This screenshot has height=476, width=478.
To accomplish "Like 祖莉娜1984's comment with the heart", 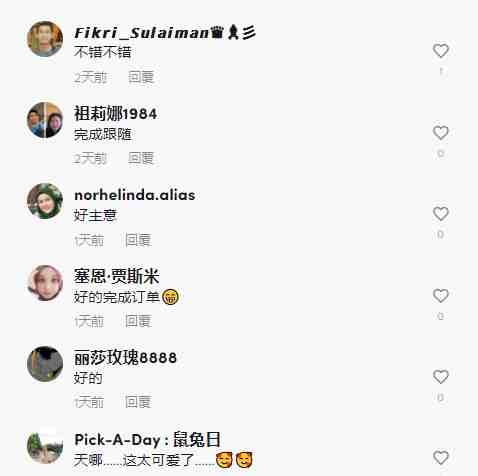I will click(x=441, y=133).
